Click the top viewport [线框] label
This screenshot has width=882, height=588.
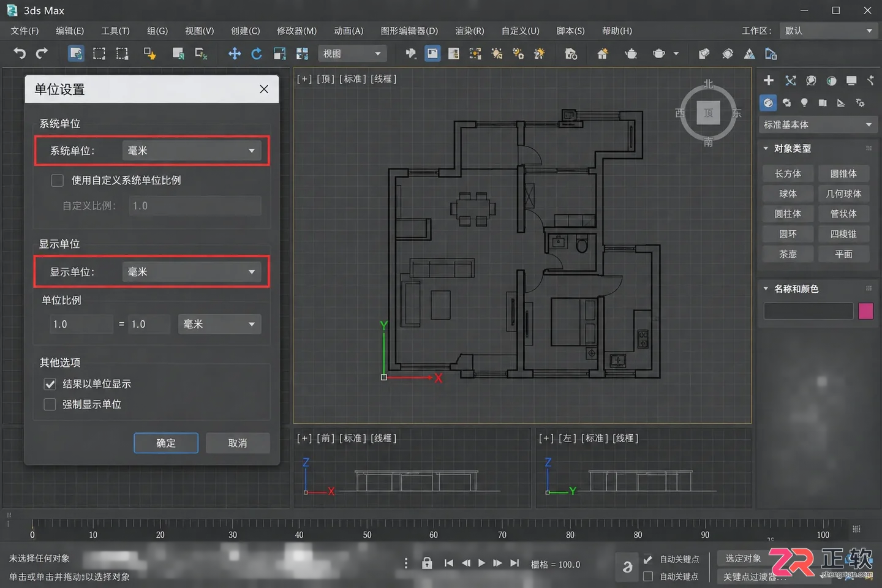[x=383, y=78]
